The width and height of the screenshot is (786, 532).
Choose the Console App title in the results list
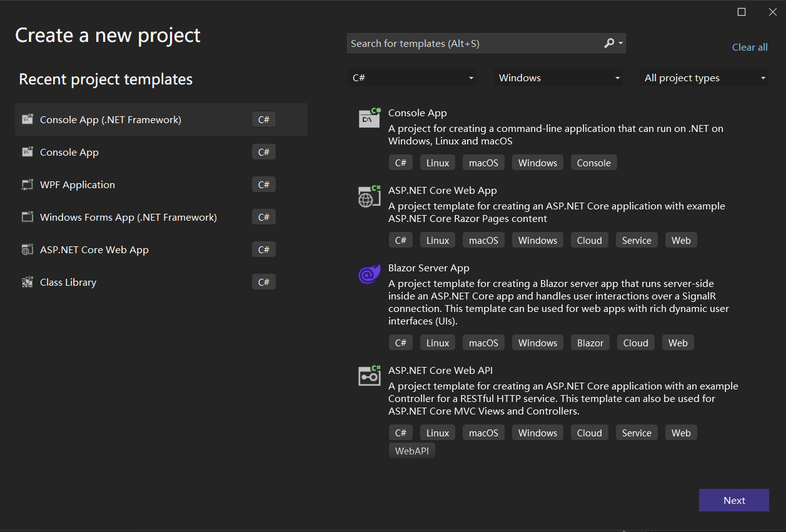[418, 113]
